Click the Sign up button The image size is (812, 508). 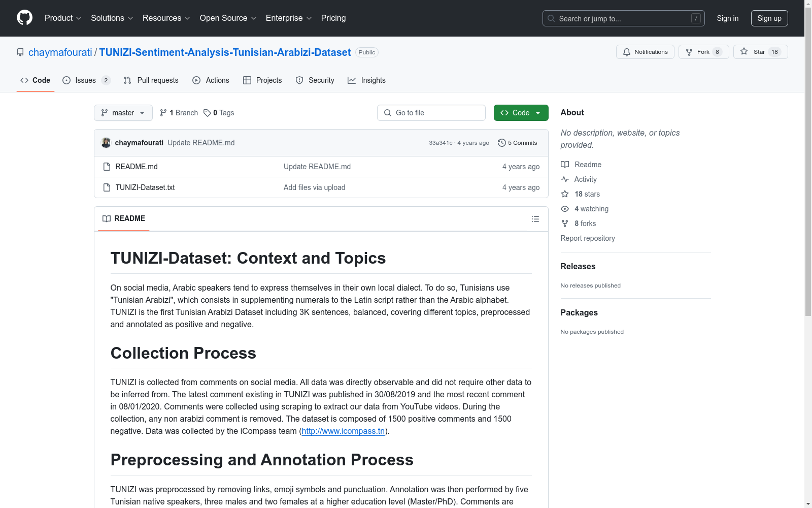(x=769, y=18)
